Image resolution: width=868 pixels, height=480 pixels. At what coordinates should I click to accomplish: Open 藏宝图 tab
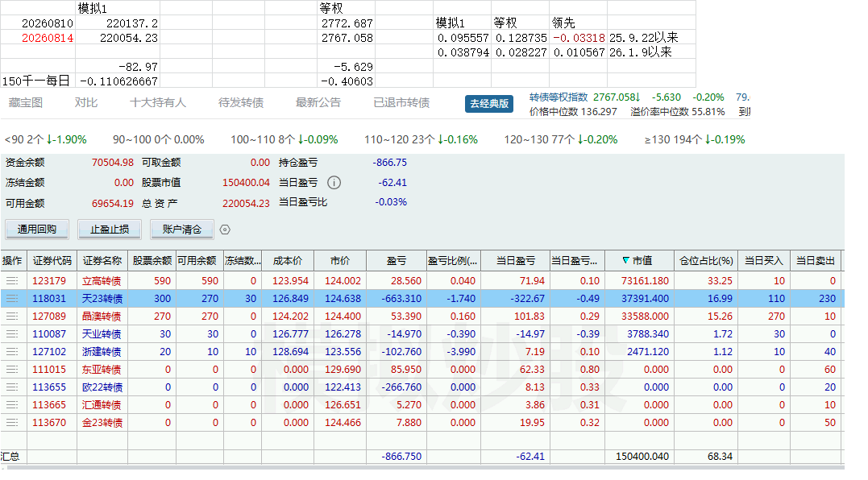point(26,103)
